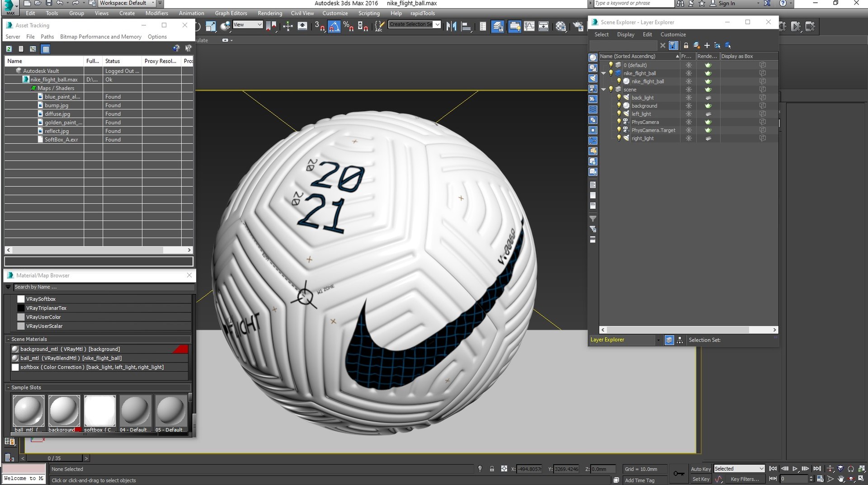
Task: Open the Schematic View icon
Action: tap(543, 27)
